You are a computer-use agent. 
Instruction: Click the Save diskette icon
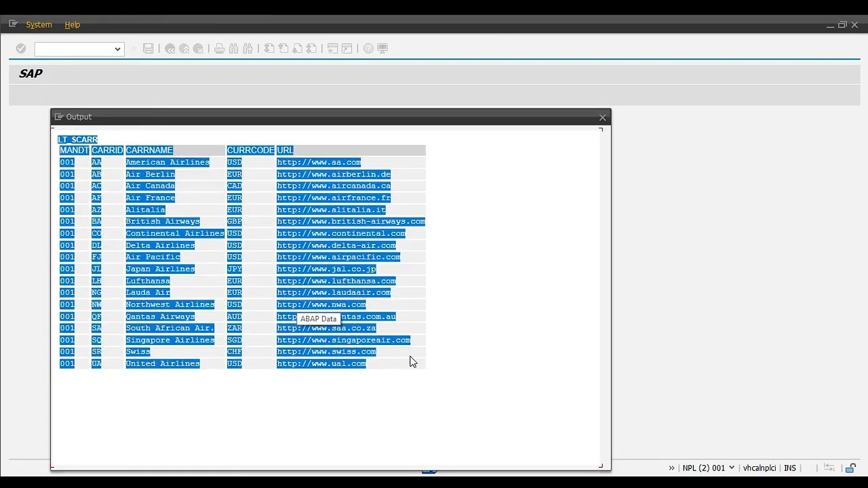148,49
